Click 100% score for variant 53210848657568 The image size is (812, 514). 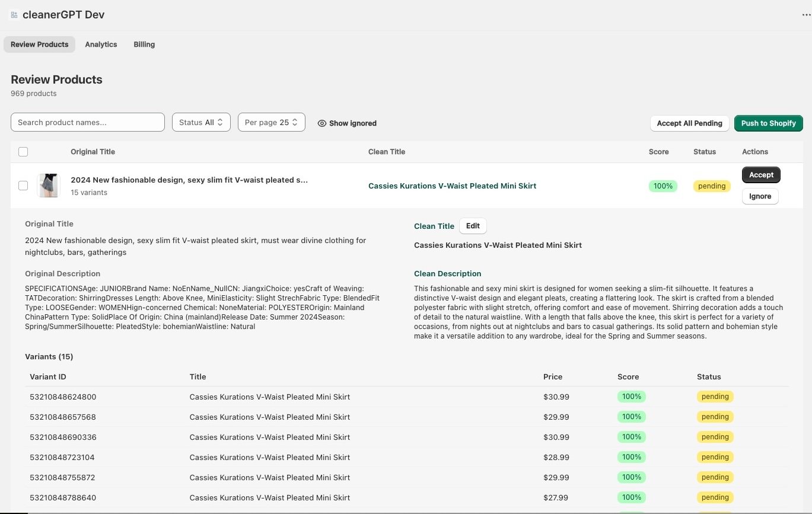[x=632, y=417]
